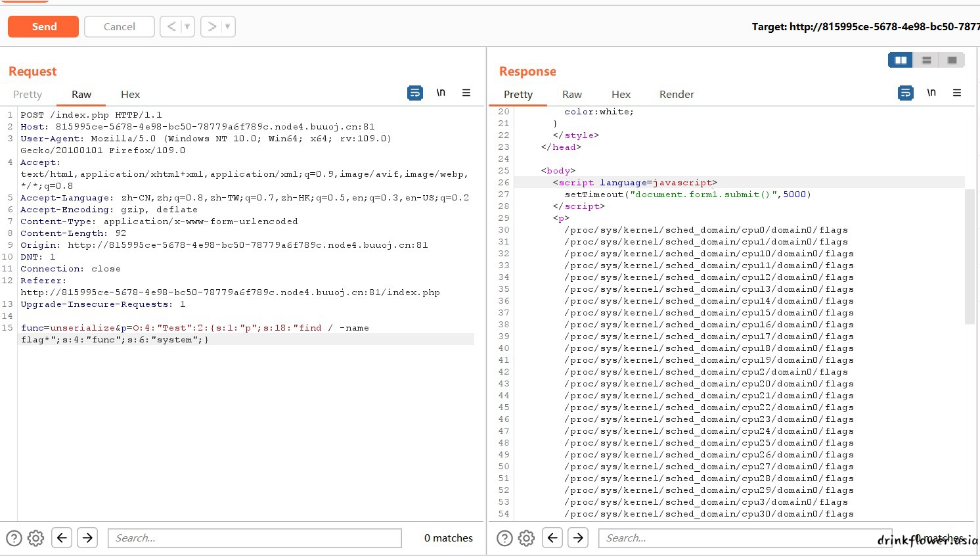Toggle word wrap in Request panel

coord(415,93)
